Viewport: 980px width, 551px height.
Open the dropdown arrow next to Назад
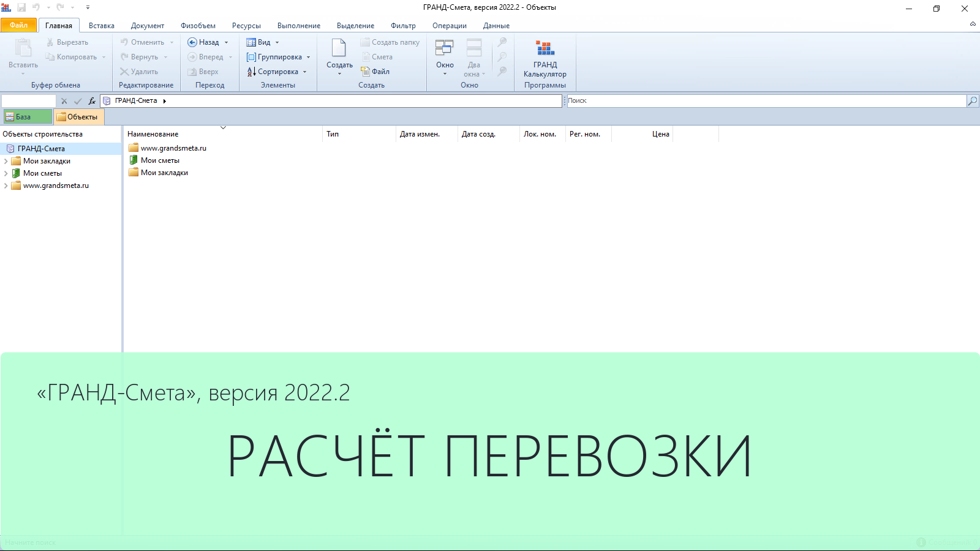227,42
